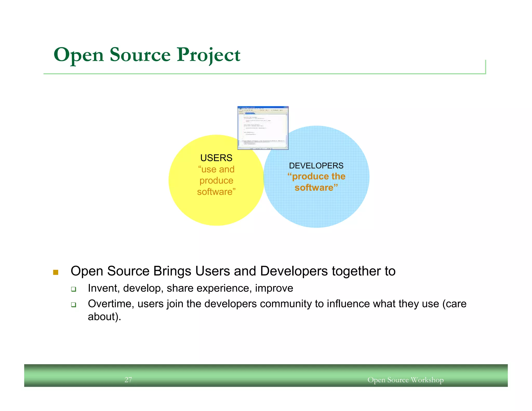532x411 pixels.
Task: Click the blue DEVELOPERS circle
Action: coord(316,208)
